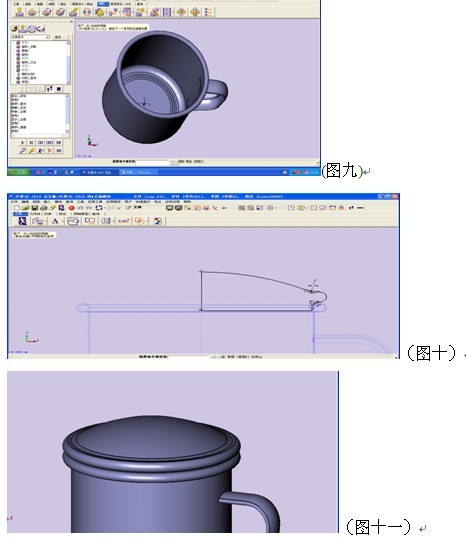Click the first dark monitor icon in Figure 10 toolbar
The image size is (466, 539).
coord(169,208)
